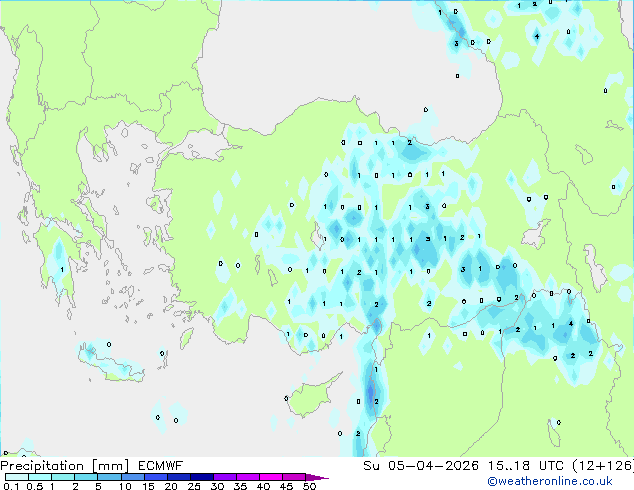This screenshot has height=490, width=634.
Task: Select the 30 to 35 mm purple swatch
Action: 225,477
